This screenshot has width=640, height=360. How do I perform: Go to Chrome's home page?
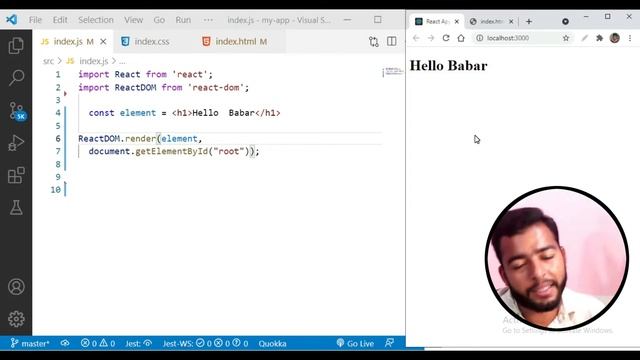click(461, 38)
